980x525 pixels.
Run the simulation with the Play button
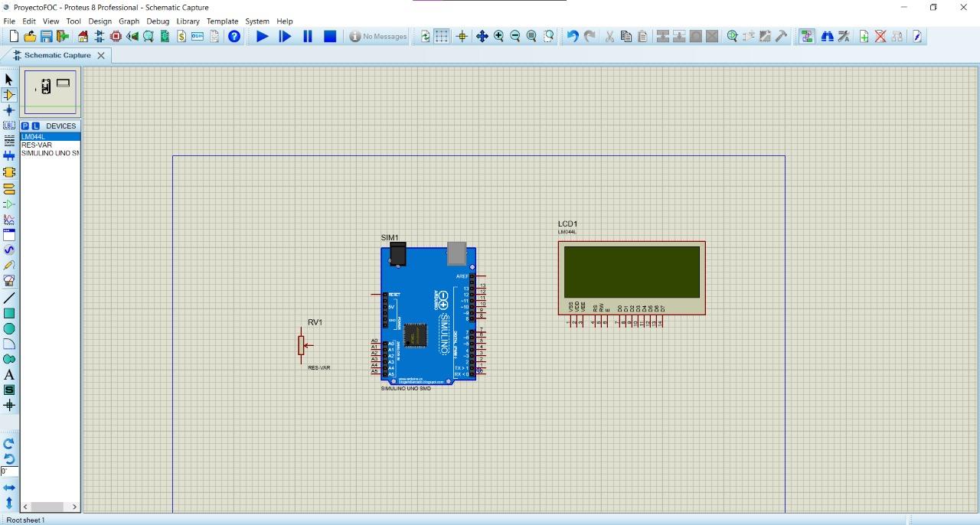pos(263,36)
